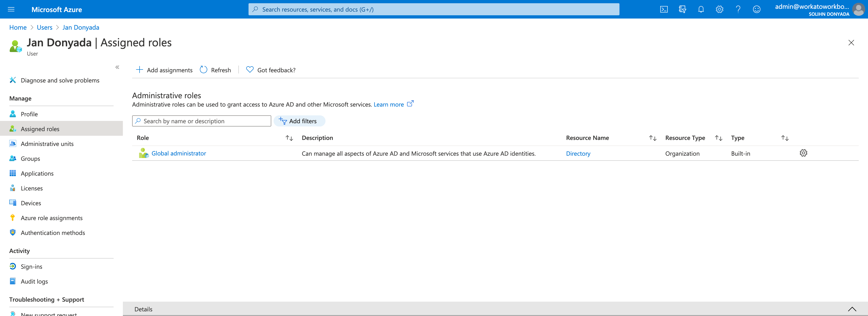The image size is (868, 316).
Task: Click Add assignments button
Action: click(x=164, y=70)
